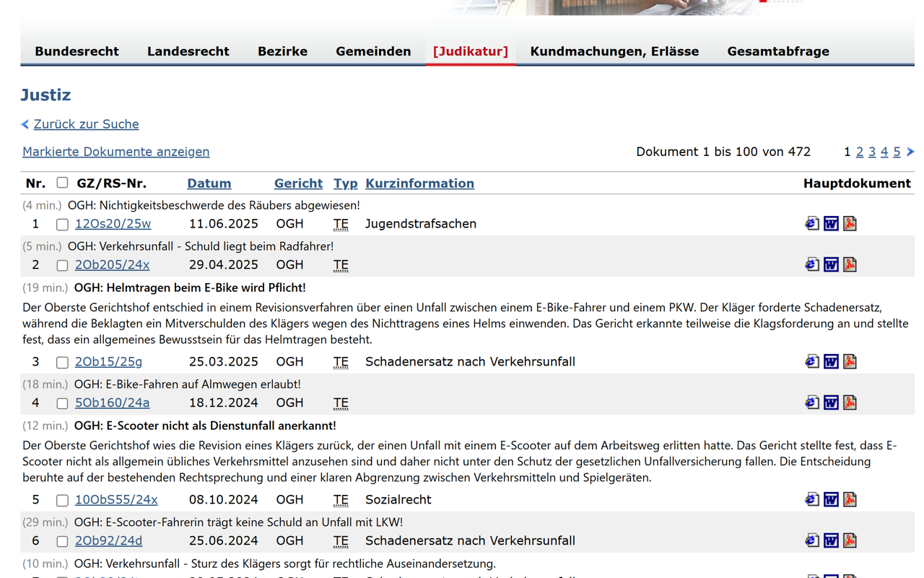Click headline 'E-Bike-Fahren auf Almwegen erlaubt!'
The height and width of the screenshot is (578, 924).
[x=188, y=384]
